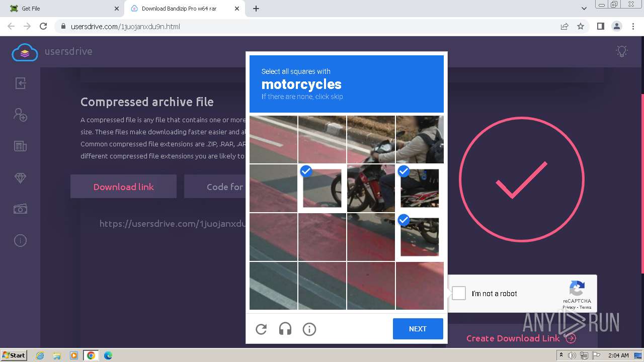Open the sidebar info icon
Image resolution: width=644 pixels, height=362 pixels.
pyautogui.click(x=20, y=241)
